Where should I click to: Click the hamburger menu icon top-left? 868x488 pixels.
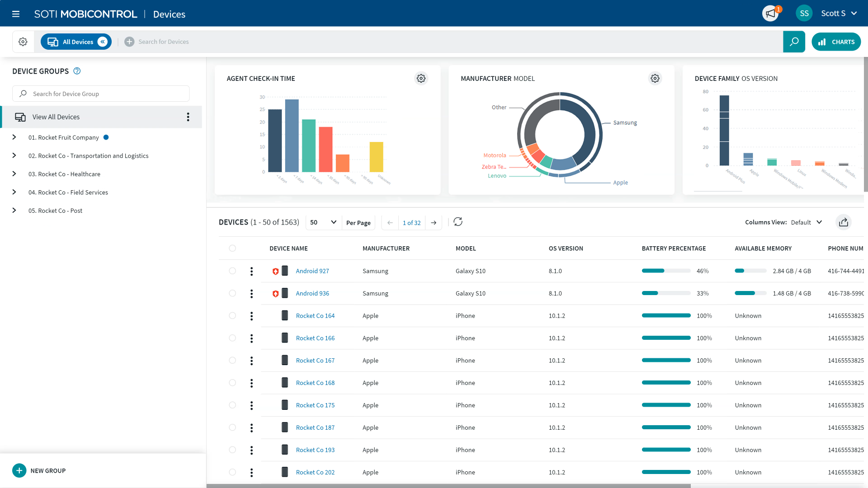click(16, 14)
